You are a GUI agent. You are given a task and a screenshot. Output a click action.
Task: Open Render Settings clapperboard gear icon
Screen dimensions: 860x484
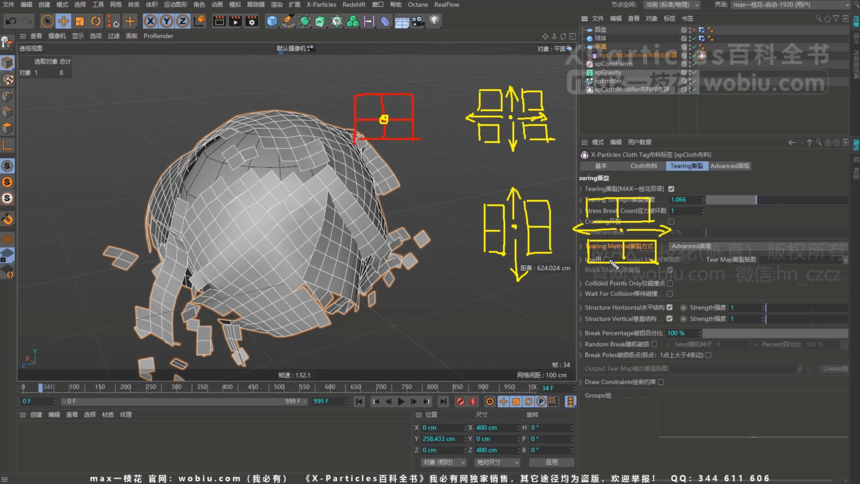252,21
